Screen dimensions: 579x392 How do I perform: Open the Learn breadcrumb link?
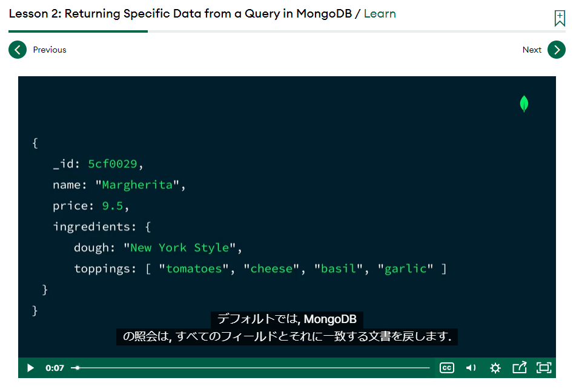click(x=380, y=14)
